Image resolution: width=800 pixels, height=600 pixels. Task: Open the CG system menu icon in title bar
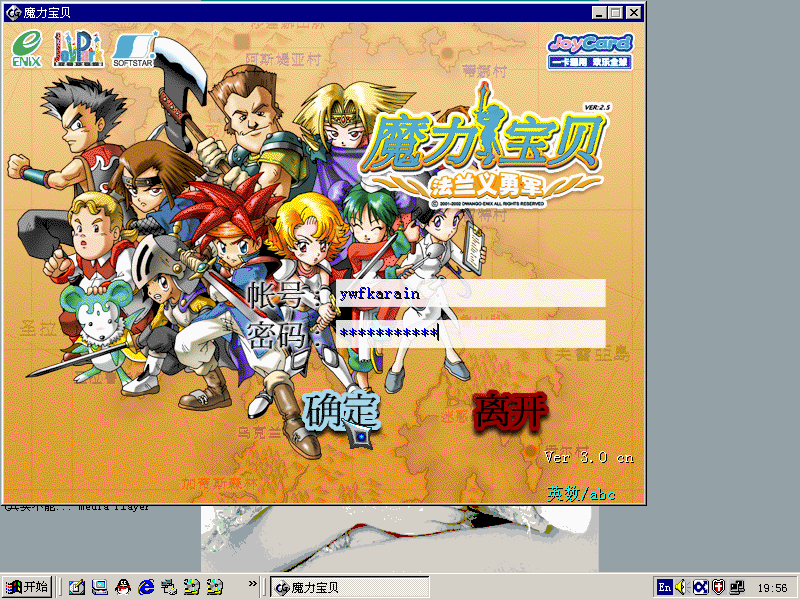click(x=13, y=12)
